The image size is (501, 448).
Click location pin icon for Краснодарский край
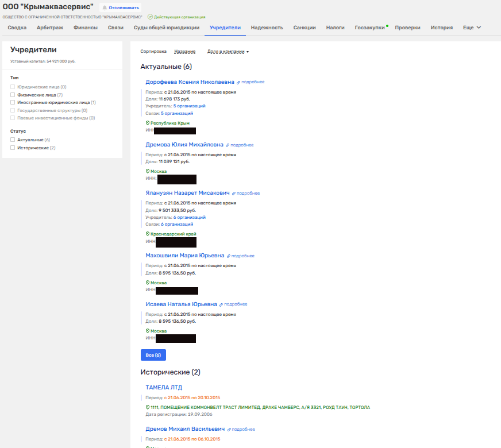pyautogui.click(x=148, y=234)
